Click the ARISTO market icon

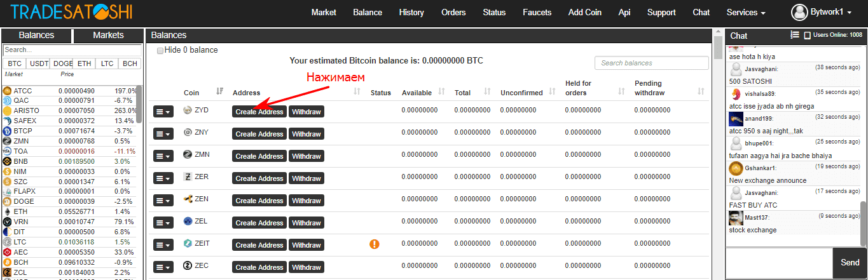(x=8, y=111)
